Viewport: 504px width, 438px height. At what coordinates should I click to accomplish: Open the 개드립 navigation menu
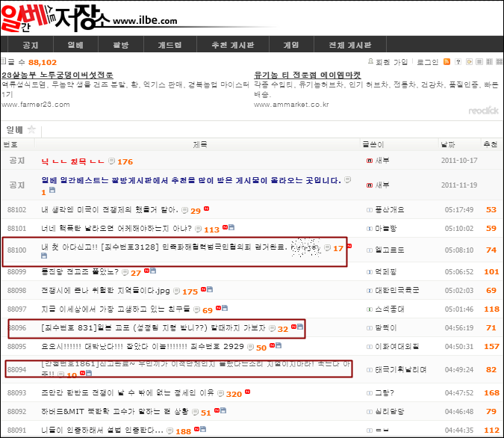(169, 45)
